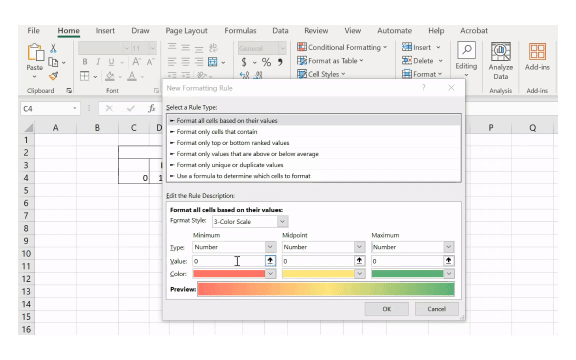Click the Maximum value range selector arrow
This screenshot has width=576, height=360.
[449, 261]
